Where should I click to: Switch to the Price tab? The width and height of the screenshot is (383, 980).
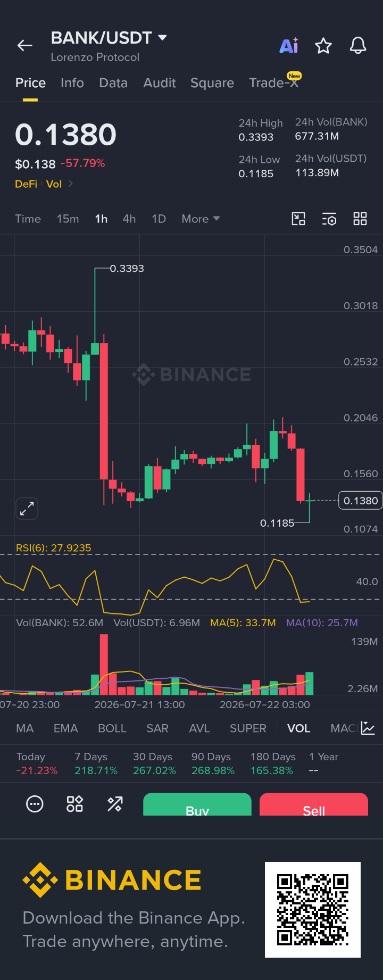30,83
